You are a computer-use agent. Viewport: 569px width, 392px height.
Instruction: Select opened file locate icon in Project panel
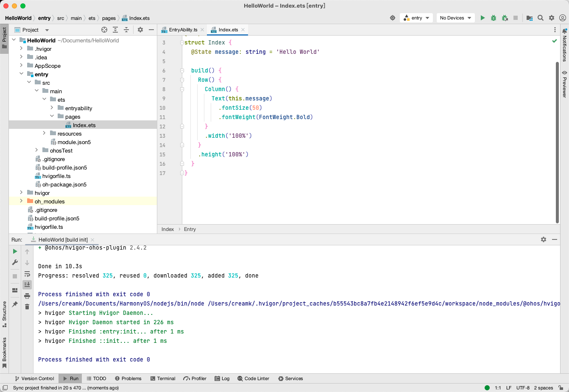point(104,30)
